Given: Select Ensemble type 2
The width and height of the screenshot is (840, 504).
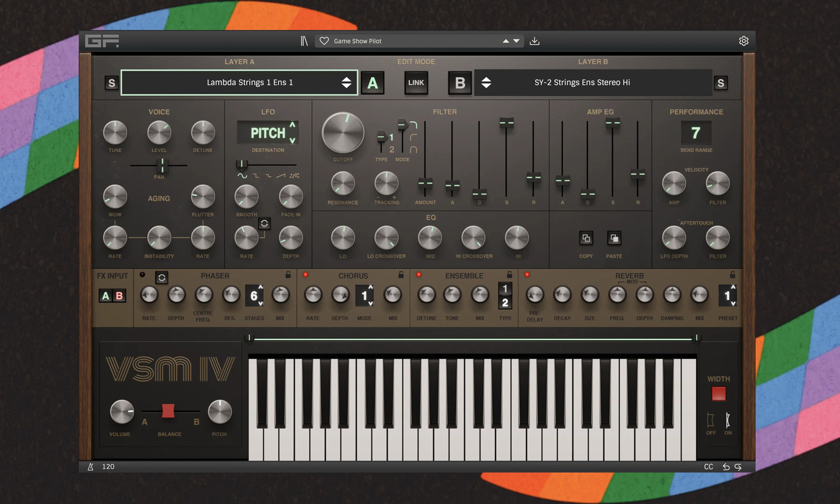Looking at the screenshot, I should pos(505,302).
